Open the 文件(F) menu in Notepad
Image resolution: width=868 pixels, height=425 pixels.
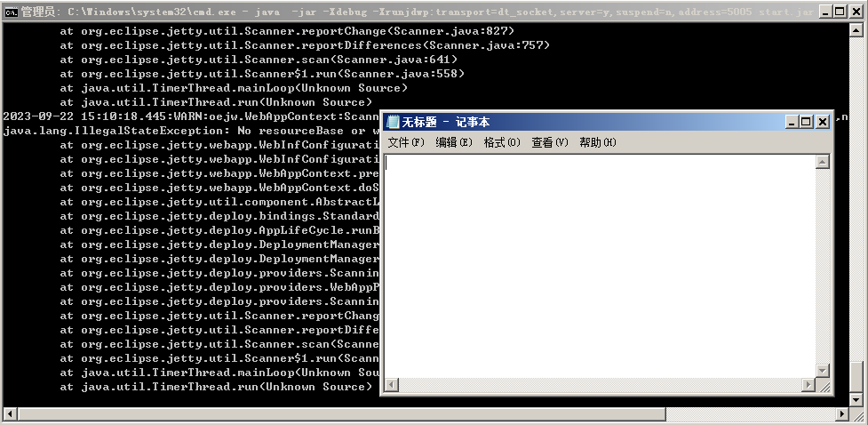click(406, 142)
